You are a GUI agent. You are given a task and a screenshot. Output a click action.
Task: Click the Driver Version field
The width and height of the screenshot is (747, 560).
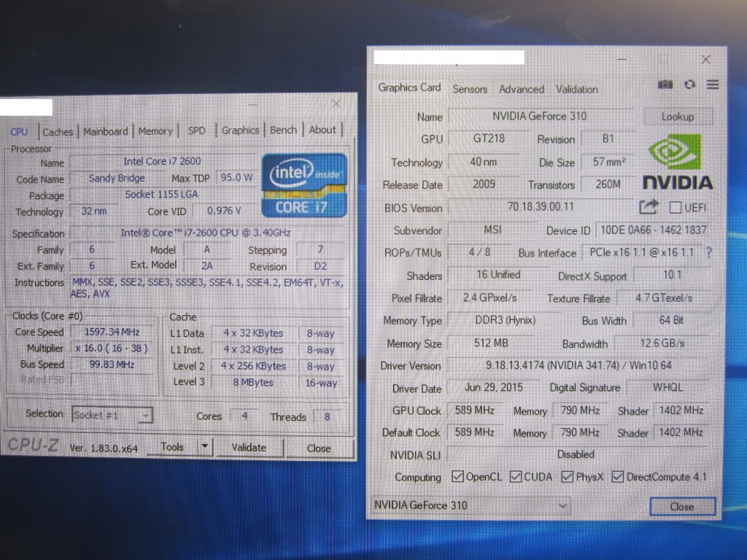[578, 365]
